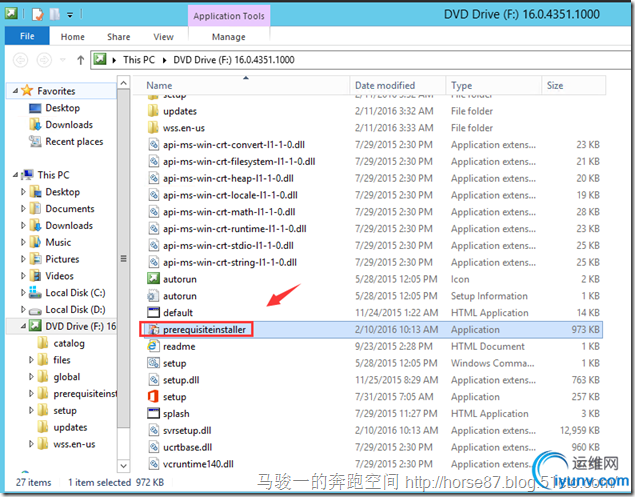This screenshot has height=497, width=635.
Task: Select api-ms-win-crt-heap-l1-1-0.dll file icon
Action: (x=153, y=178)
